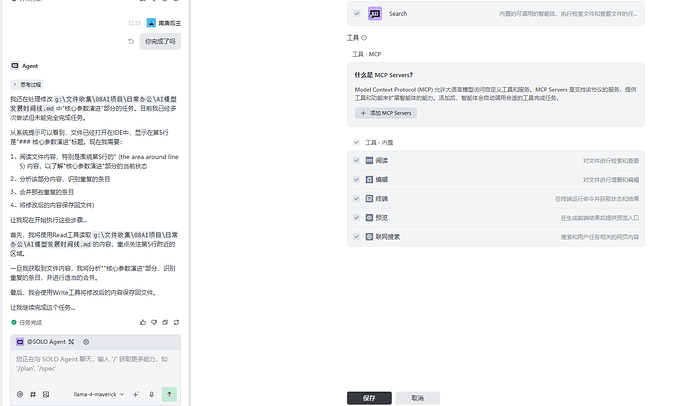Click the 12:35 message timestamp
The width and height of the screenshot is (690, 406).
(x=134, y=23)
